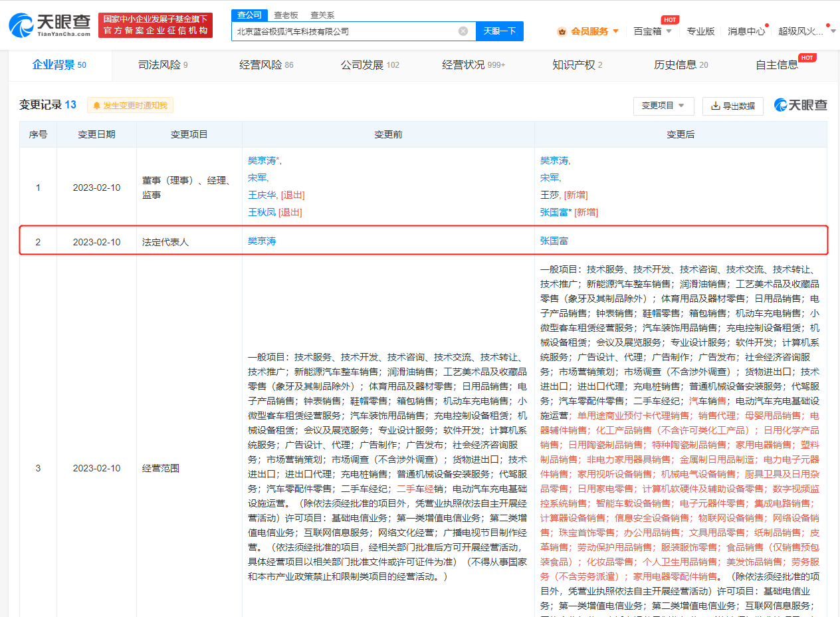The image size is (840, 617).
Task: Open the 自主信息 tab
Action: pyautogui.click(x=777, y=65)
